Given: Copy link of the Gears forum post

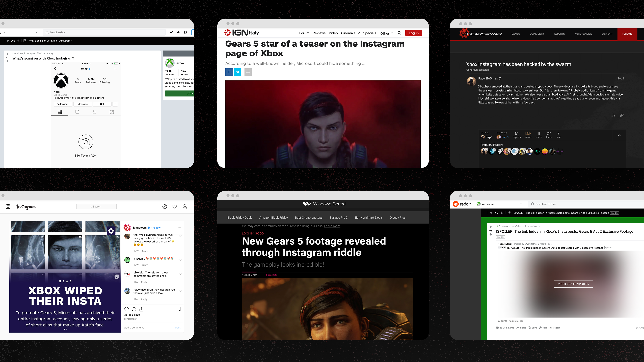Looking at the screenshot, I should click(622, 115).
